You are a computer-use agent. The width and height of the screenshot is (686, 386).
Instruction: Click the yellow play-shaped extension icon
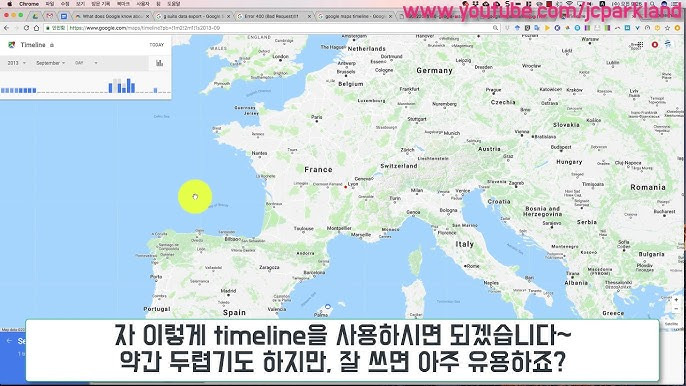(x=547, y=28)
